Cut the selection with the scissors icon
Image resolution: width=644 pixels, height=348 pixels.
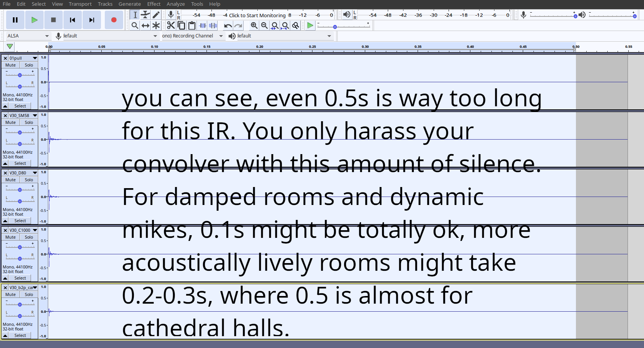(x=171, y=26)
